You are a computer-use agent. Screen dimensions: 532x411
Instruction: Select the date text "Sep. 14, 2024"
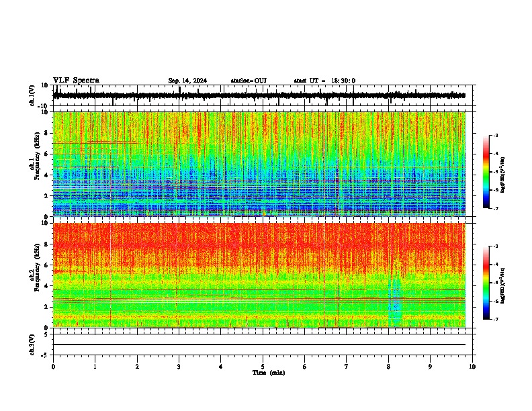pyautogui.click(x=187, y=81)
